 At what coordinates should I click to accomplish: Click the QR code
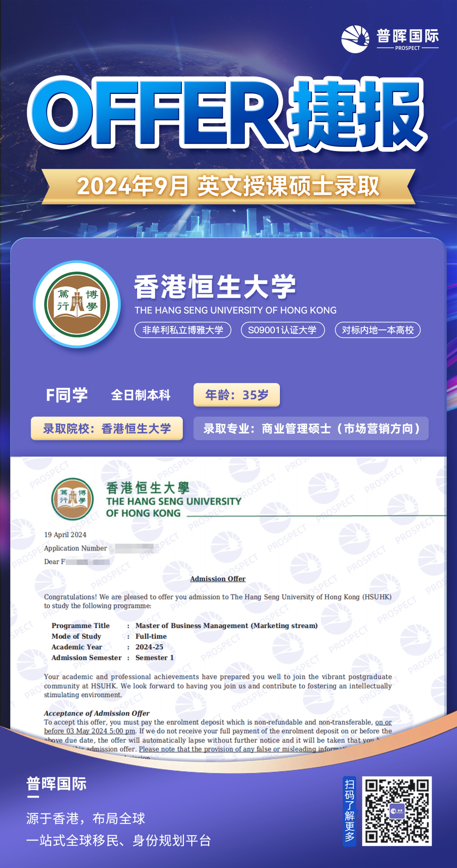(x=397, y=811)
